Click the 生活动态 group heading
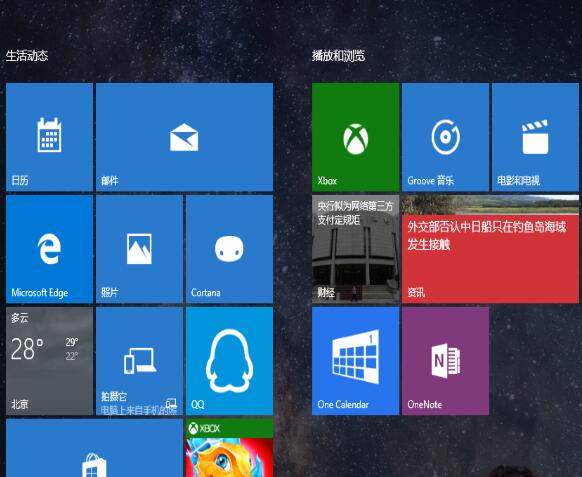Image resolution: width=582 pixels, height=477 pixels. pos(27,56)
